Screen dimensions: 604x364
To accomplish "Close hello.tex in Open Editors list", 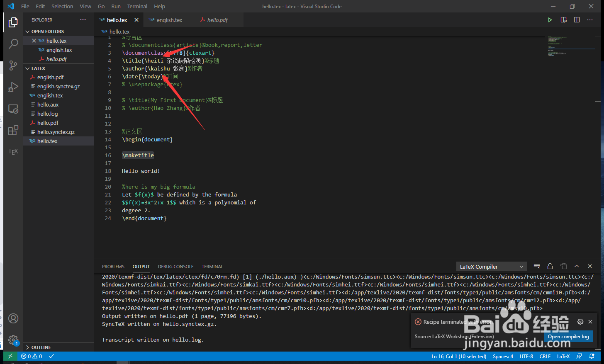I will tap(34, 41).
